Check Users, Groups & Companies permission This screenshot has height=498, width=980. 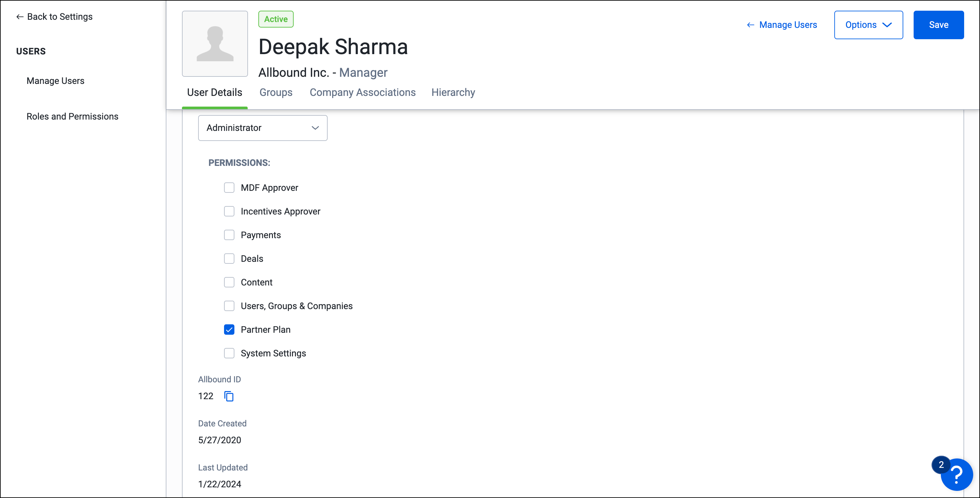click(x=229, y=306)
